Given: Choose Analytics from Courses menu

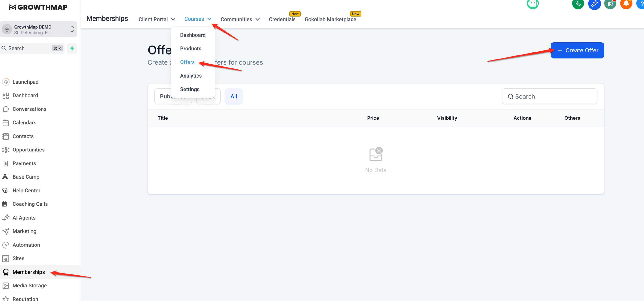Looking at the screenshot, I should click(191, 76).
